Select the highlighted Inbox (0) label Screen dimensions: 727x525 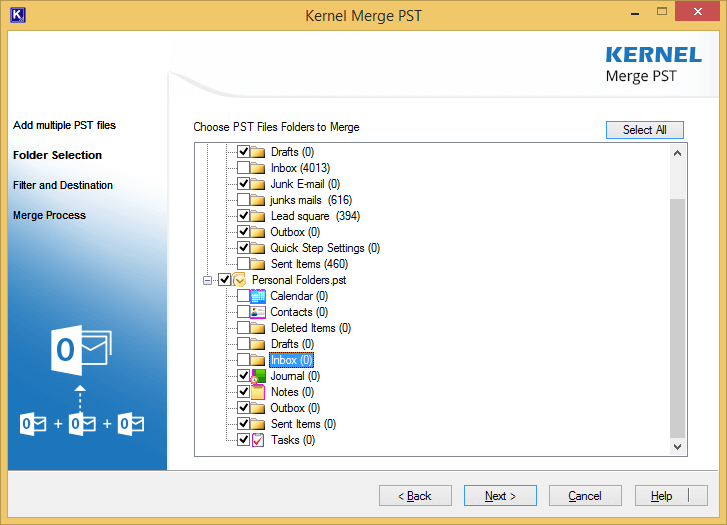[x=292, y=360]
